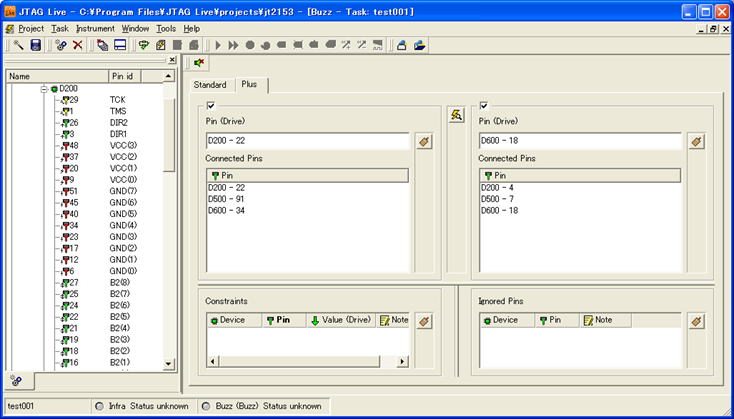This screenshot has width=734, height=419.
Task: Click the split window layout icon
Action: (x=120, y=45)
